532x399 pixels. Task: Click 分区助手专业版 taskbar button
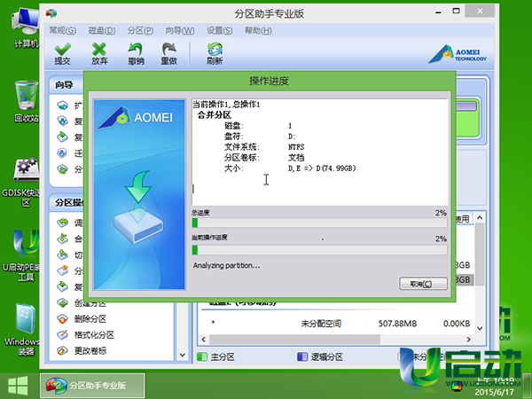click(92, 386)
